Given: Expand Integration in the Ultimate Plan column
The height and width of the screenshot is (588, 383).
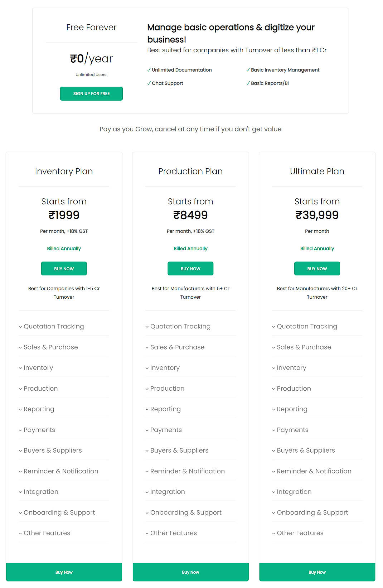Looking at the screenshot, I should [x=294, y=492].
